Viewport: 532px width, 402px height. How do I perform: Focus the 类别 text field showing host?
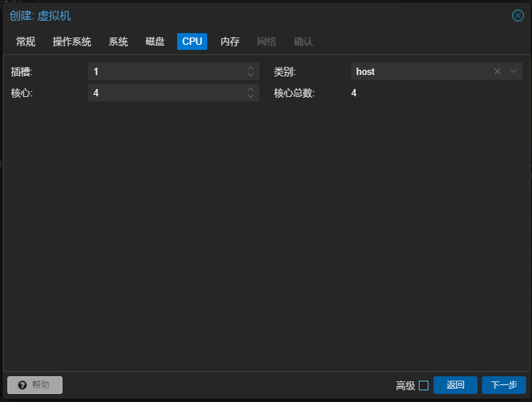(x=419, y=71)
